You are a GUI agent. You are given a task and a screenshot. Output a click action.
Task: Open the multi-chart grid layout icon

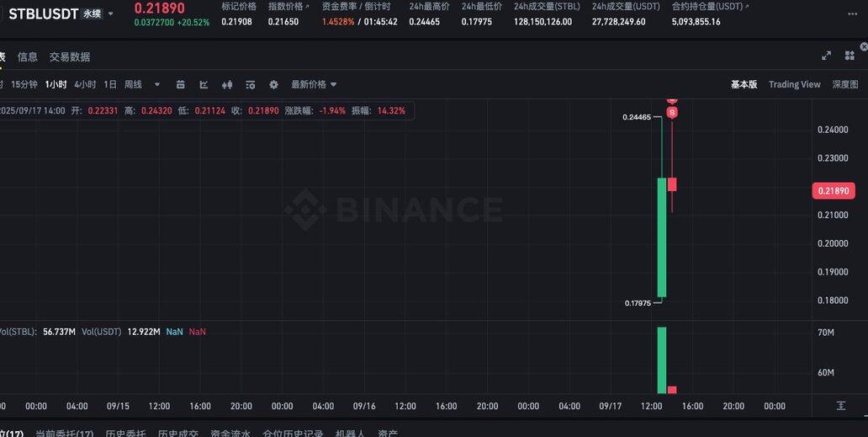coord(849,56)
